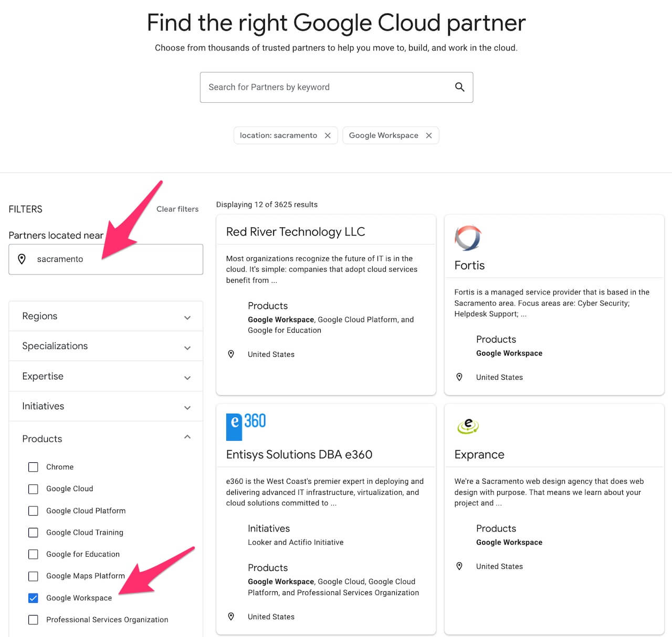The image size is (672, 637).
Task: Open the Exprance partner title
Action: click(479, 454)
